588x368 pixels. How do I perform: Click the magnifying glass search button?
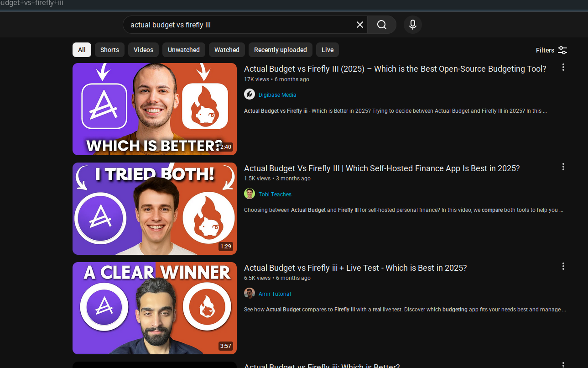(382, 25)
